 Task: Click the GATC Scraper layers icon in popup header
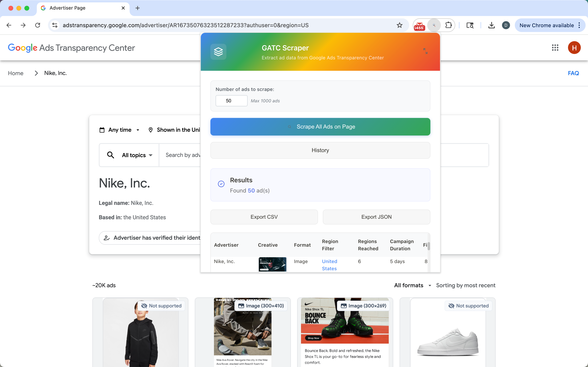tap(218, 51)
